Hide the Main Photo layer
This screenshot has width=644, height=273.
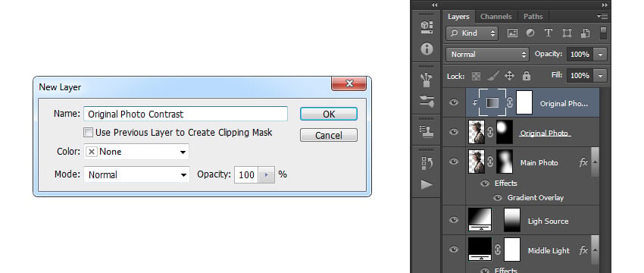pyautogui.click(x=454, y=162)
